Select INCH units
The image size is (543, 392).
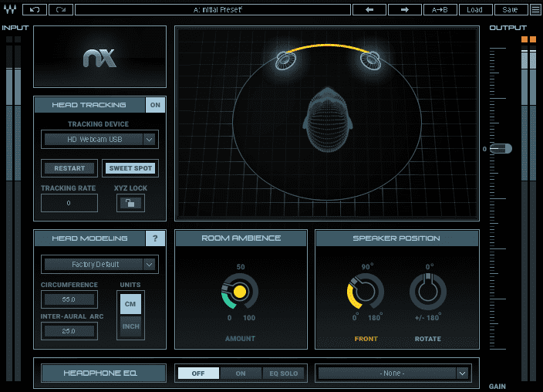coord(130,326)
